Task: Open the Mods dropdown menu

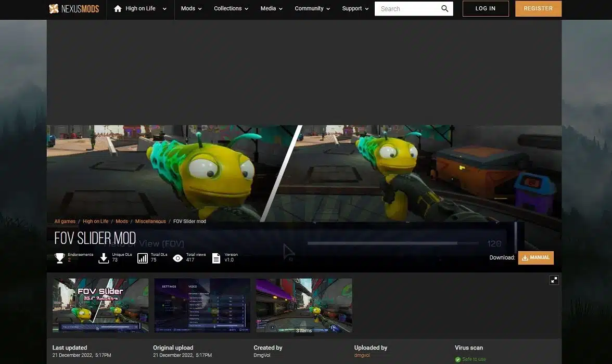Action: click(x=192, y=9)
